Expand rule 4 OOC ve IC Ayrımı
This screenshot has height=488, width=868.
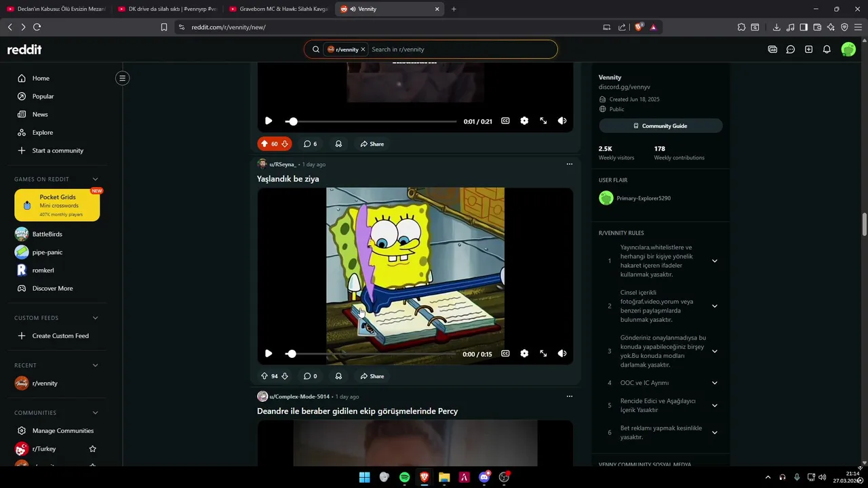tap(714, 383)
